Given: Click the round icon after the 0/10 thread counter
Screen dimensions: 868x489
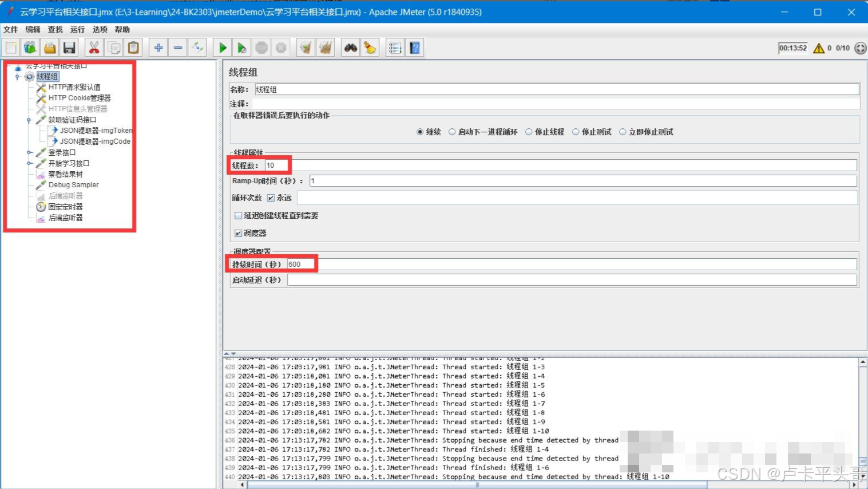Looking at the screenshot, I should [x=861, y=48].
